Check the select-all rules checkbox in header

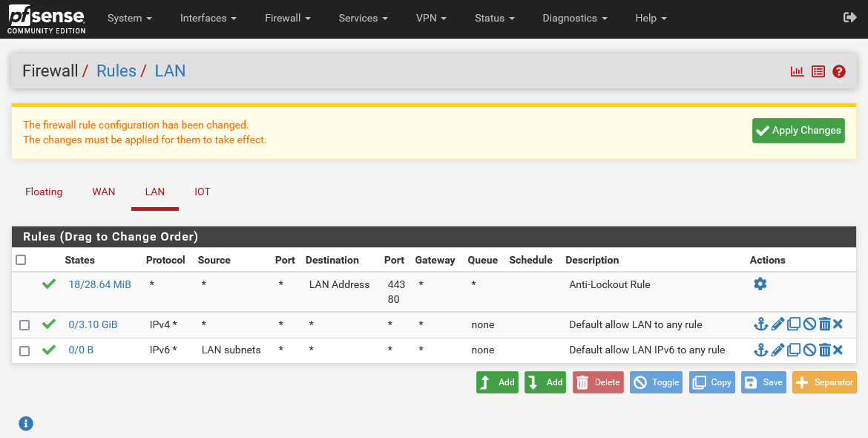(21, 260)
